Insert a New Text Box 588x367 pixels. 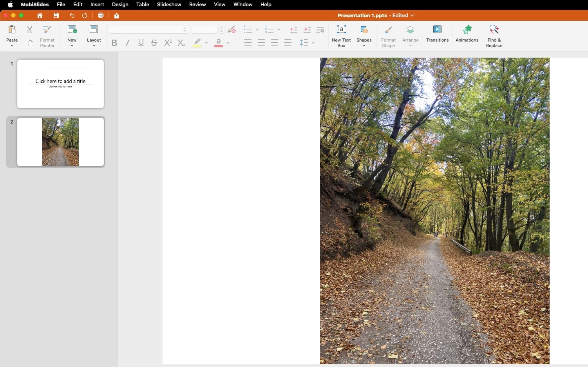(x=341, y=35)
